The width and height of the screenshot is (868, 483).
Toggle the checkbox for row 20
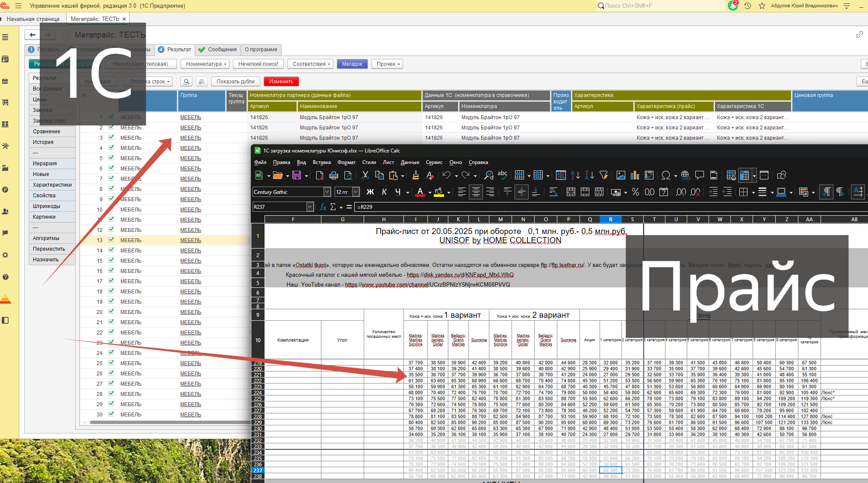tap(111, 311)
